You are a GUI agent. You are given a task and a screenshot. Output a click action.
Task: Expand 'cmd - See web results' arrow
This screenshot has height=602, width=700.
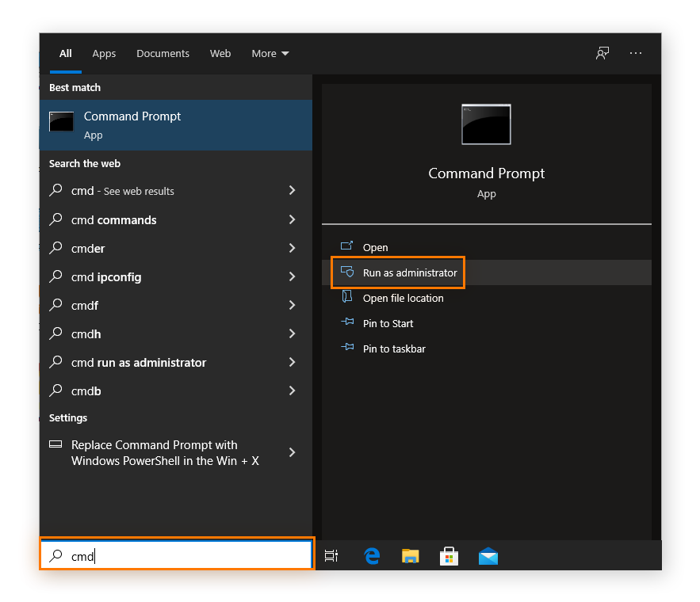292,190
